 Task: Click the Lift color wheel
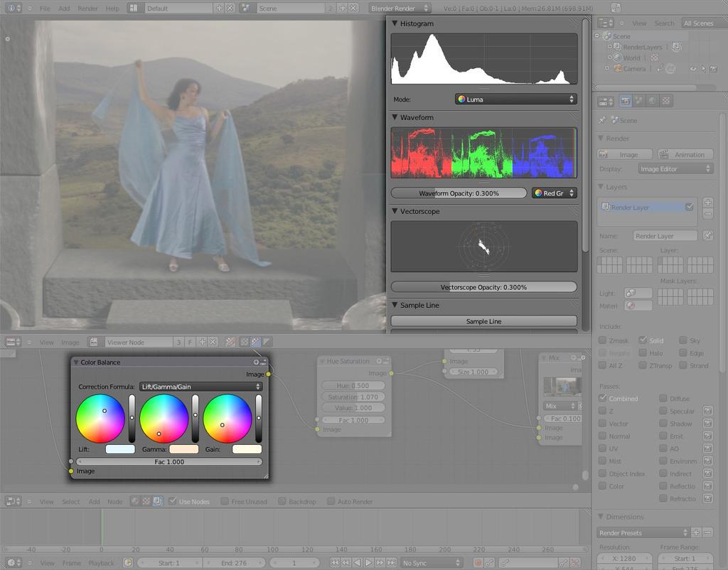pyautogui.click(x=100, y=418)
